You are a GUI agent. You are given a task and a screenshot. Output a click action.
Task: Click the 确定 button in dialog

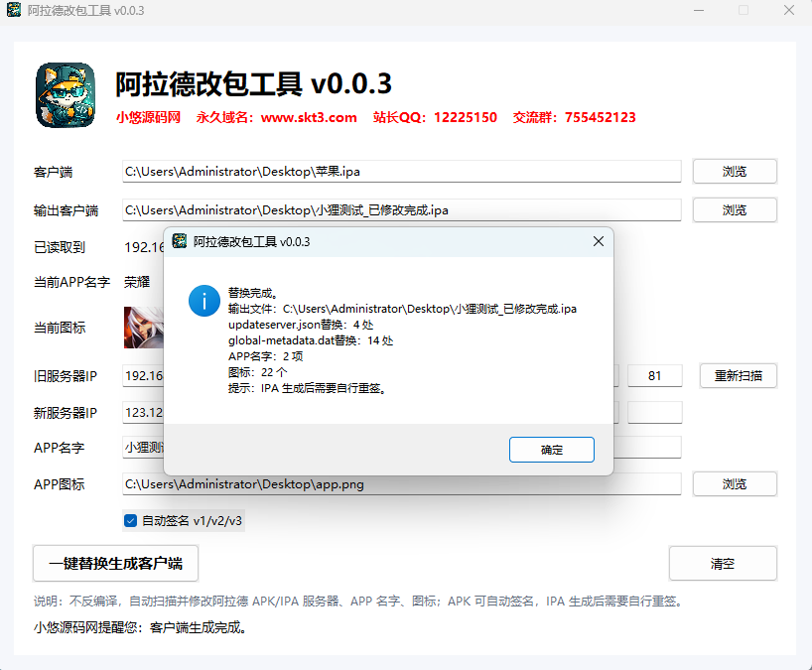552,450
